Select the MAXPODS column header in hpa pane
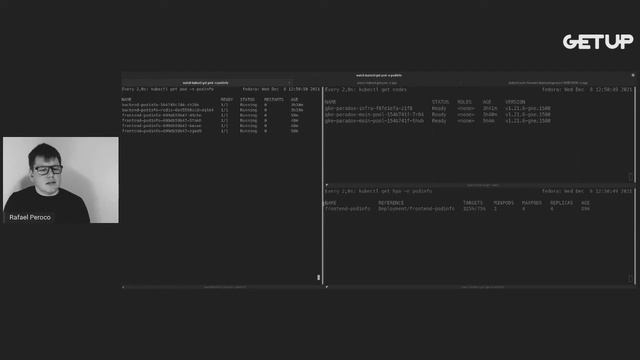This screenshot has height=360, width=640. tap(531, 203)
